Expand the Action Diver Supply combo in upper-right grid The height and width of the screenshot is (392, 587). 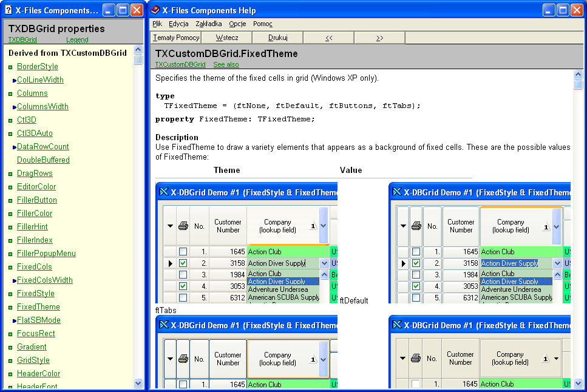[557, 263]
